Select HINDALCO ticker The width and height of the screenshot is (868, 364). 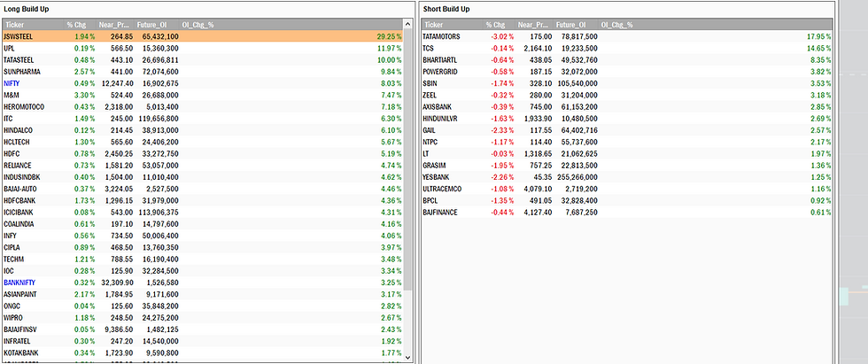click(x=19, y=130)
